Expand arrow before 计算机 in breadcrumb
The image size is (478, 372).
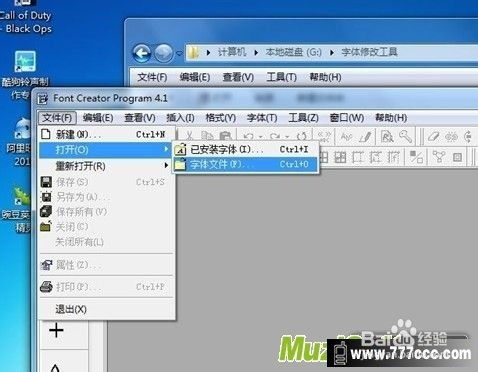point(208,52)
